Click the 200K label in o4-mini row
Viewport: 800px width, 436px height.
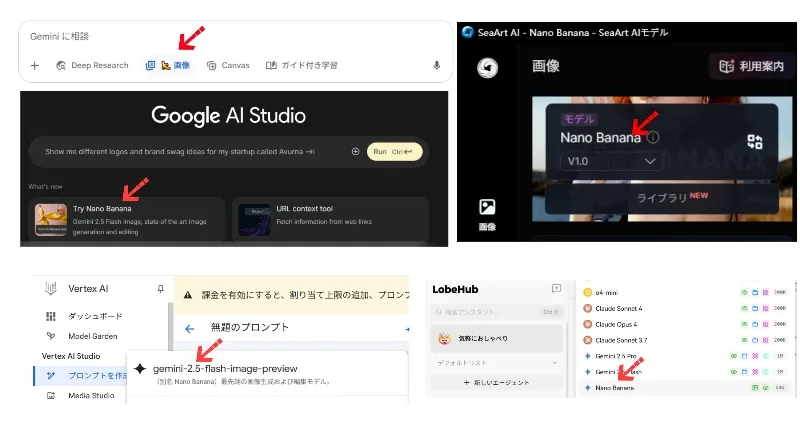coord(780,292)
